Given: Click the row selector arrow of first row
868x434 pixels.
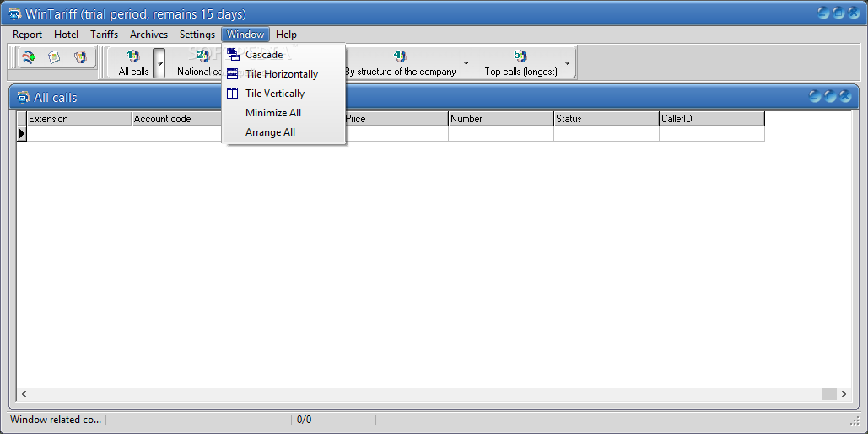Looking at the screenshot, I should (22, 133).
